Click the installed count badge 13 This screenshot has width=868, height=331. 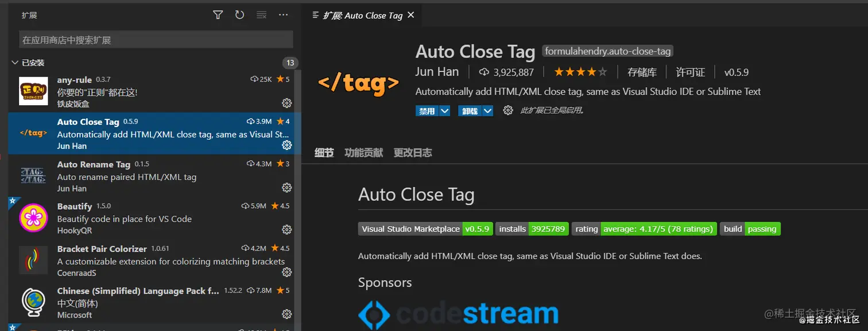point(290,63)
